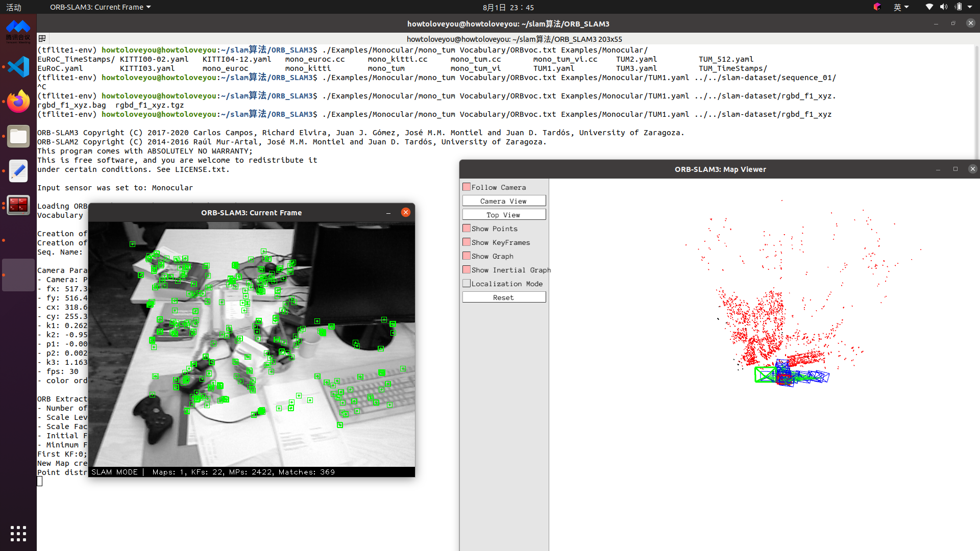The width and height of the screenshot is (980, 551).
Task: Close the terminal window
Action: click(971, 23)
